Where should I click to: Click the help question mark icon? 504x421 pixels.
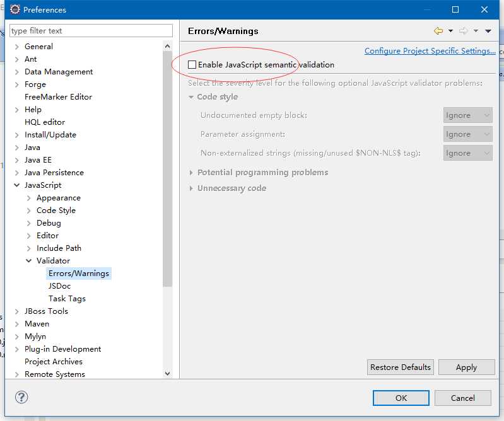point(21,397)
